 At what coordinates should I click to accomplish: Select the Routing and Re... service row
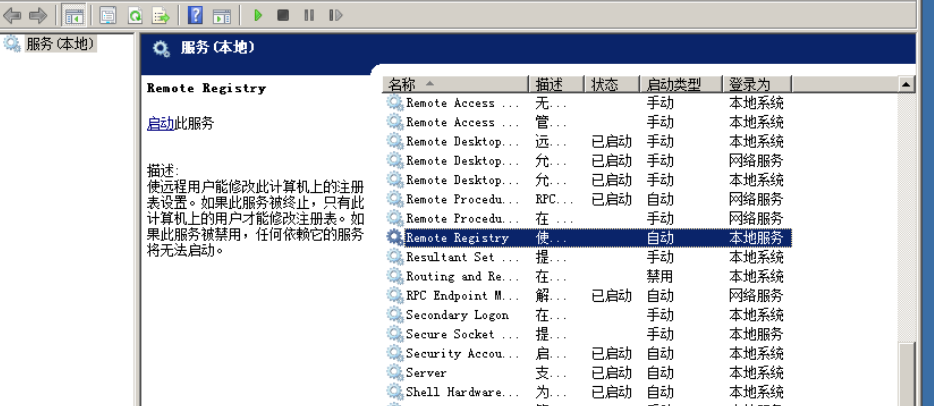point(587,276)
